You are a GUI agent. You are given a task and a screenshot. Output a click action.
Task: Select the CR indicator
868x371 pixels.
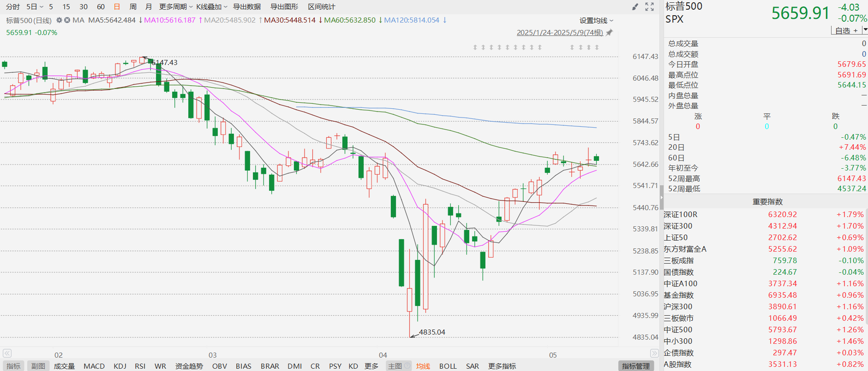click(x=315, y=366)
